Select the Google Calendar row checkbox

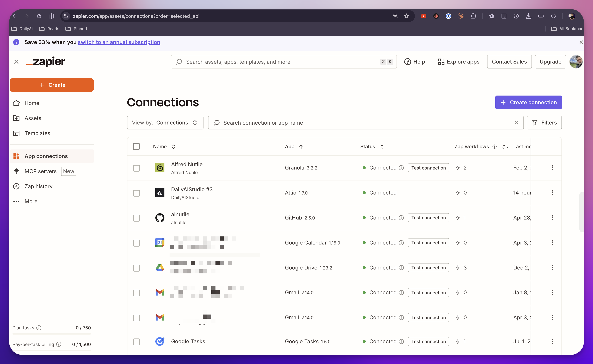(137, 243)
